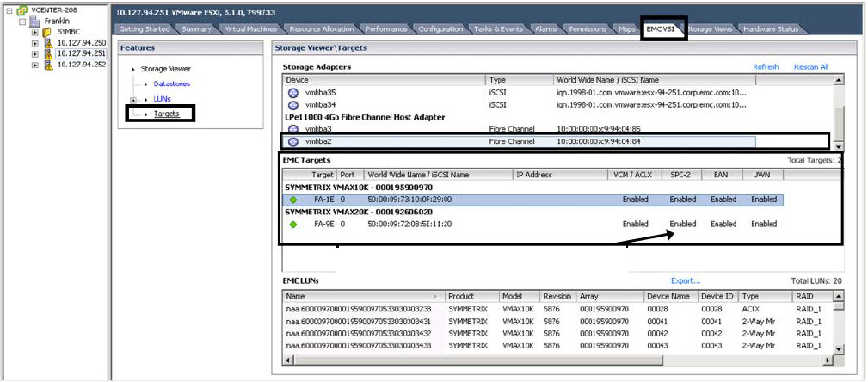Screen dimensions: 868x382
Task: Click left arrow of LUNs horizontal scrollbar
Action: point(286,360)
